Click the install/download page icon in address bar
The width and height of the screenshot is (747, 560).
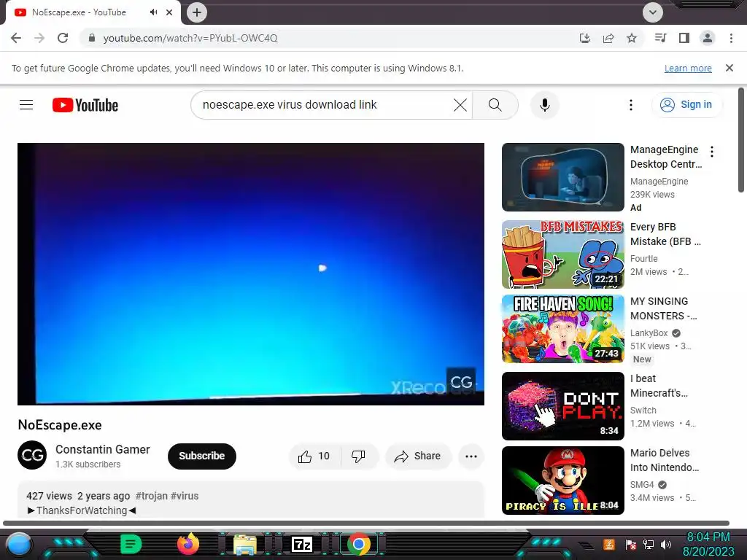pos(585,38)
